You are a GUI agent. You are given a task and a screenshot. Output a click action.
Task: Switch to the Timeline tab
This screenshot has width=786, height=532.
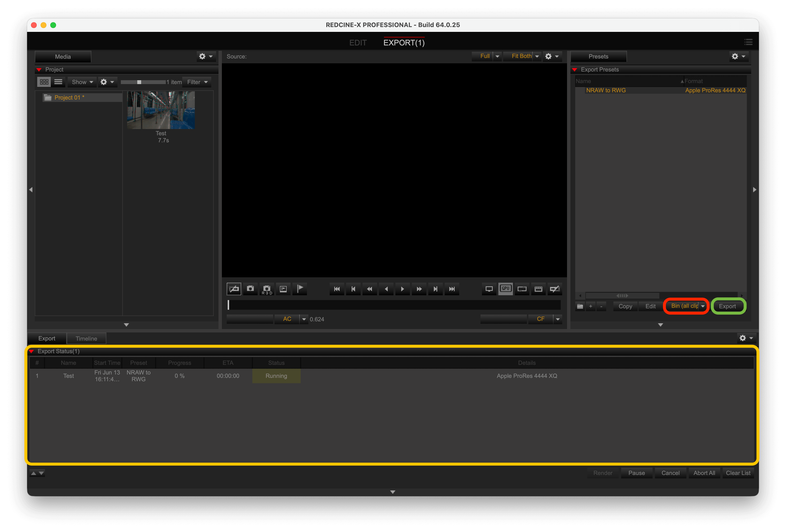86,338
